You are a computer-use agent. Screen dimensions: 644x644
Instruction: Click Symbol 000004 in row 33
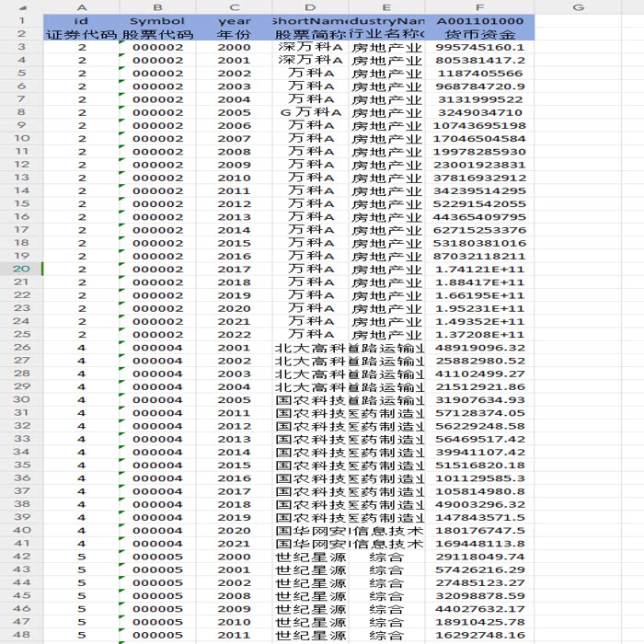pyautogui.click(x=157, y=439)
